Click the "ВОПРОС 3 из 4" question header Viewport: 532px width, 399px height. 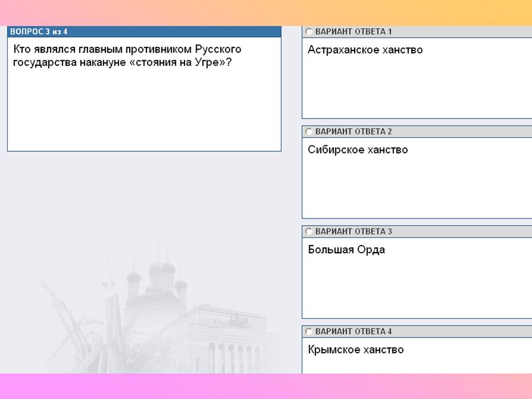pos(39,32)
